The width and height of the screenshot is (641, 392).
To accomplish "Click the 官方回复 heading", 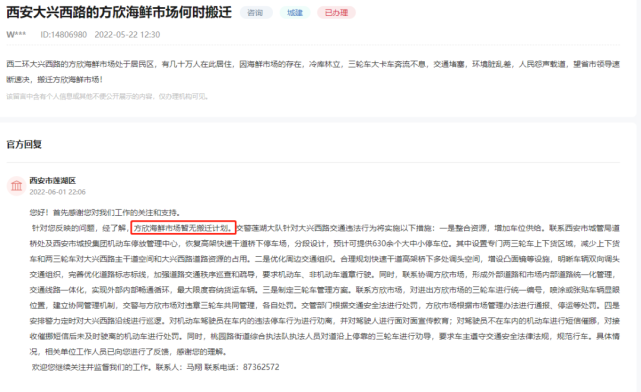I will [24, 144].
